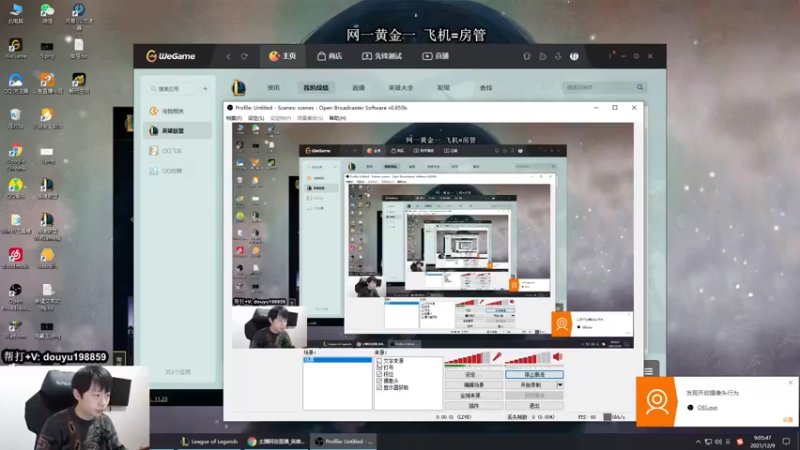The image size is (800, 450).
Task: Open OBS 设定(S) settings menu
Action: [x=256, y=118]
